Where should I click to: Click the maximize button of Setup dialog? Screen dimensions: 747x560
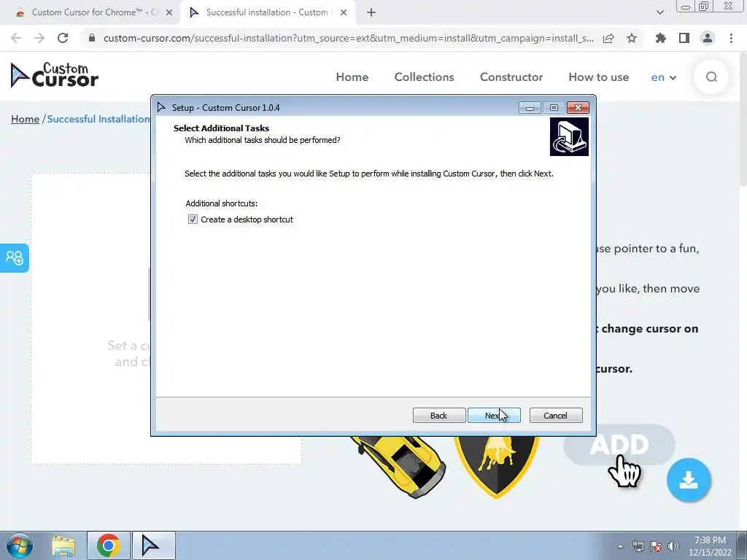(554, 108)
